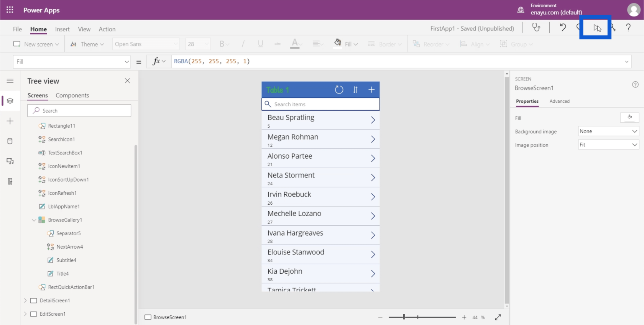Click the Tree view search field
The image size is (644, 325).
coord(79,110)
